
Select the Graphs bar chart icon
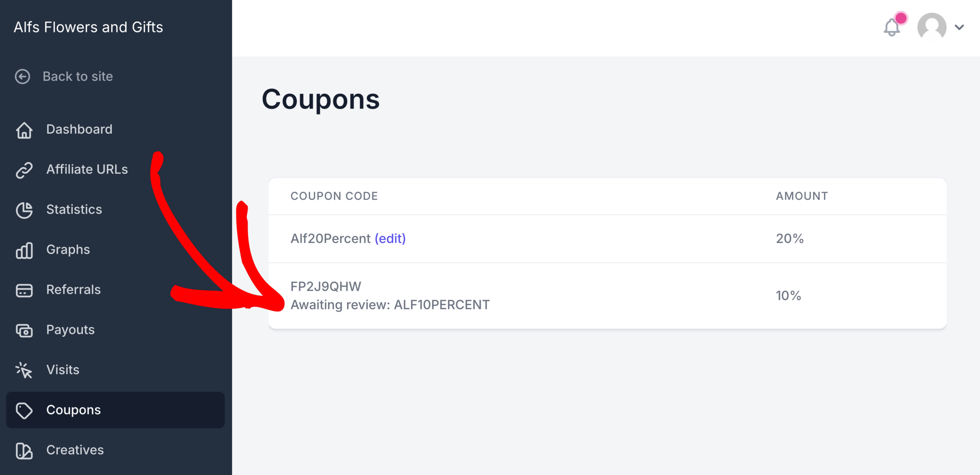point(24,251)
